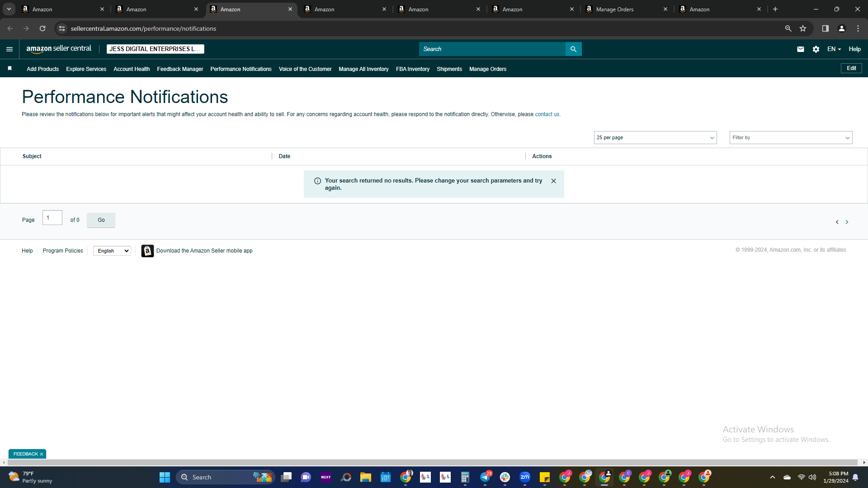The height and width of the screenshot is (488, 868).
Task: Click the Subject column header
Action: click(32, 156)
